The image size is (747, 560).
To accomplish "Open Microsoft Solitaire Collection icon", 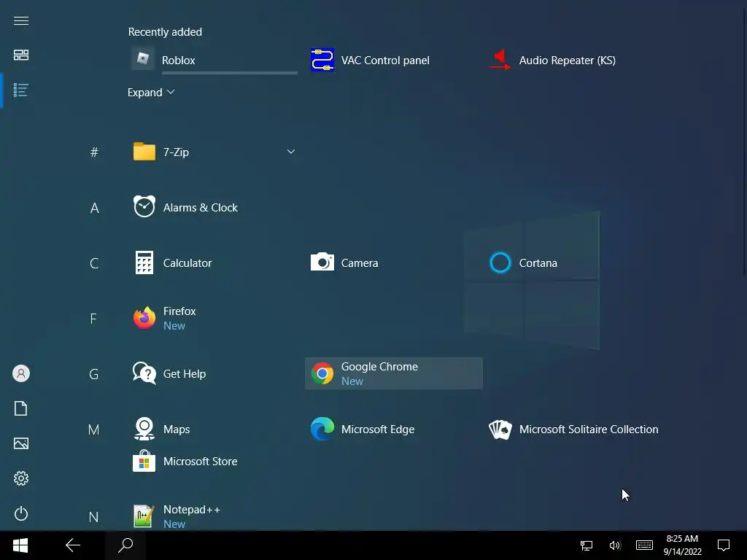I will (500, 429).
